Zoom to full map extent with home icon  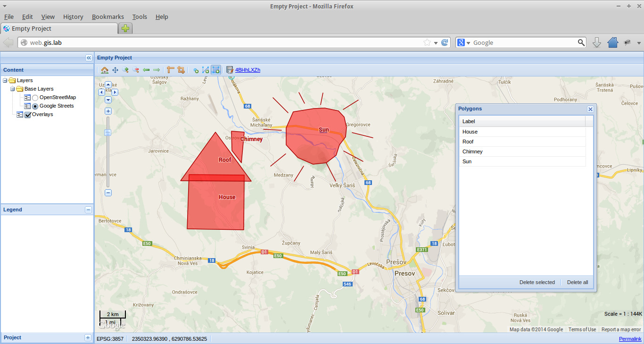[x=105, y=69]
